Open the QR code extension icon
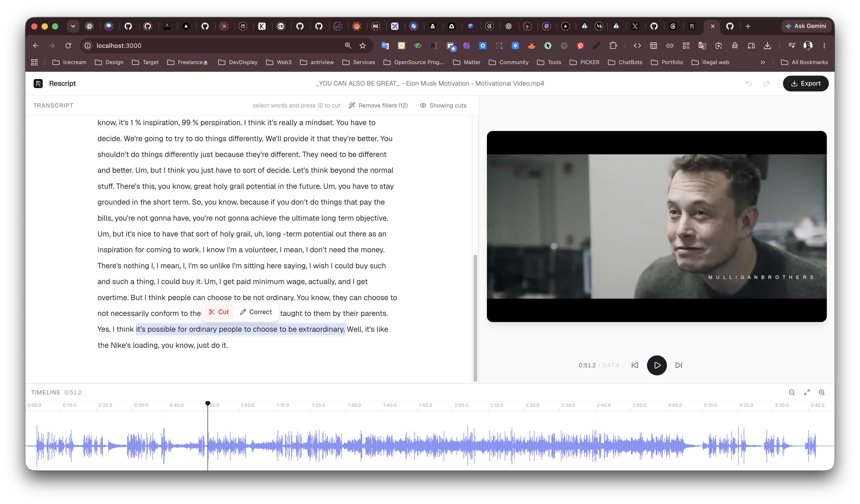860x504 pixels. coord(686,46)
